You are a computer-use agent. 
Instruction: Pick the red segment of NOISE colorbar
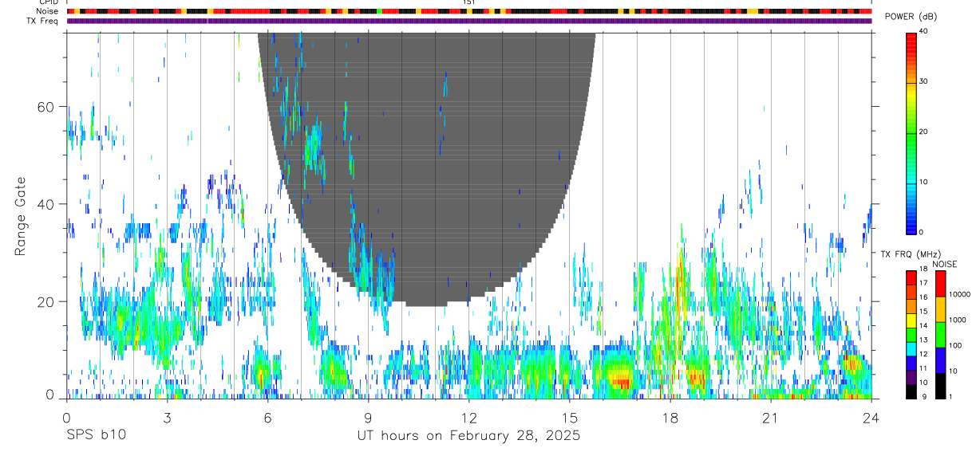940,284
